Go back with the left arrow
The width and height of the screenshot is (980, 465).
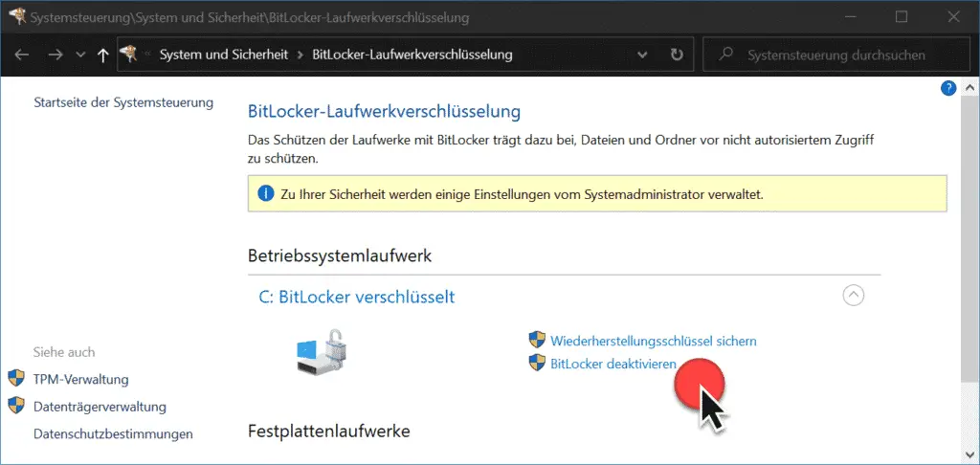(22, 55)
